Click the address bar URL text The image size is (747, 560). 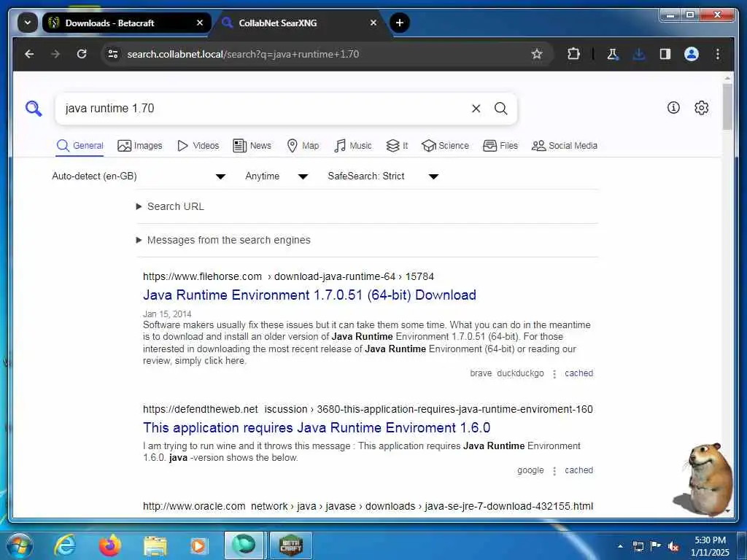click(x=243, y=54)
